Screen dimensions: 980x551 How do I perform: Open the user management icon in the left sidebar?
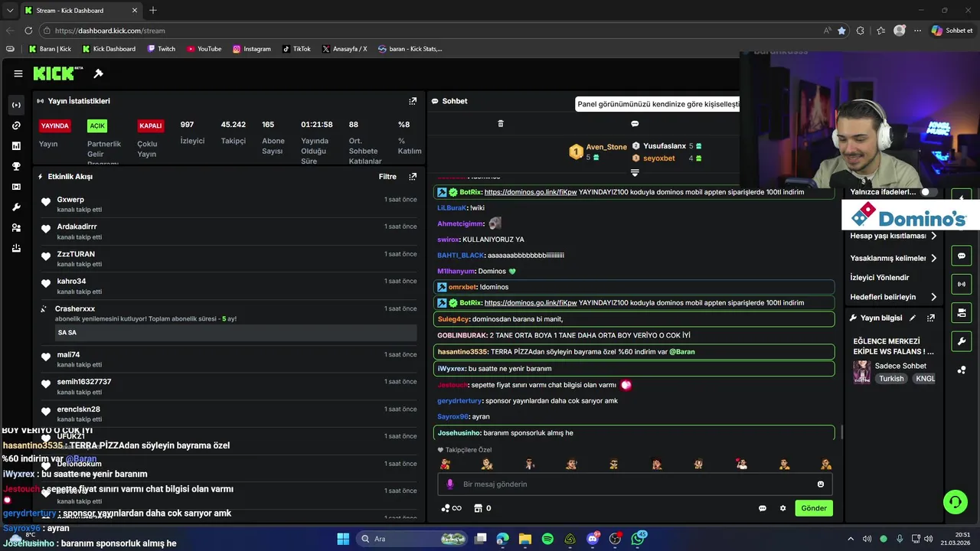(x=17, y=228)
